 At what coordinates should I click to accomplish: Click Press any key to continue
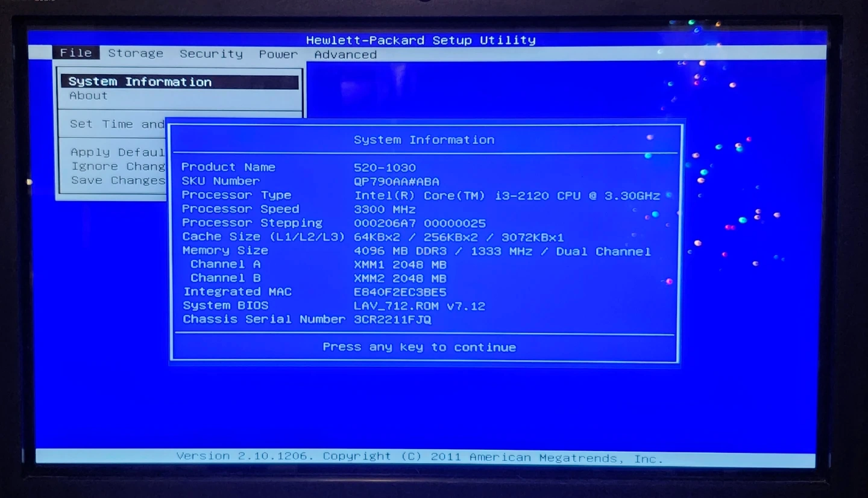(419, 347)
